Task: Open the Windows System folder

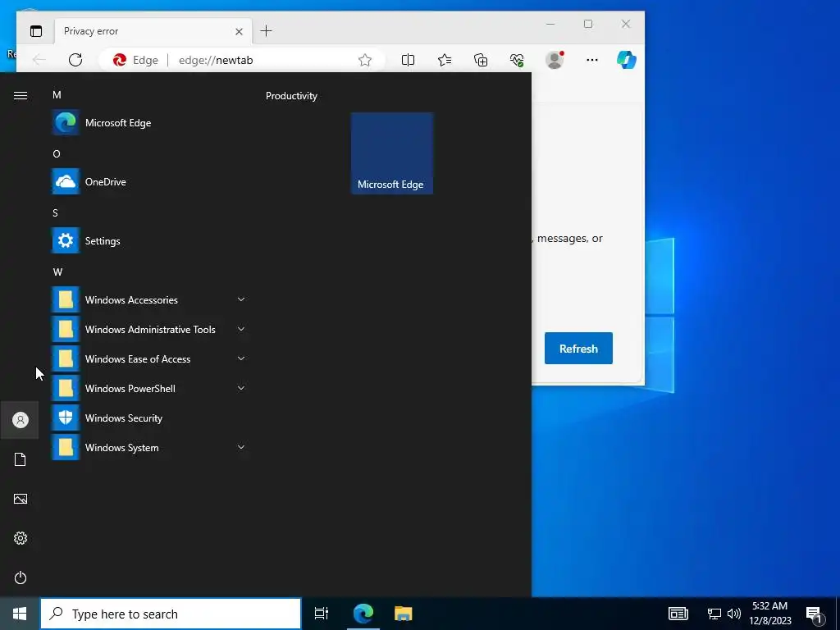Action: [x=149, y=447]
